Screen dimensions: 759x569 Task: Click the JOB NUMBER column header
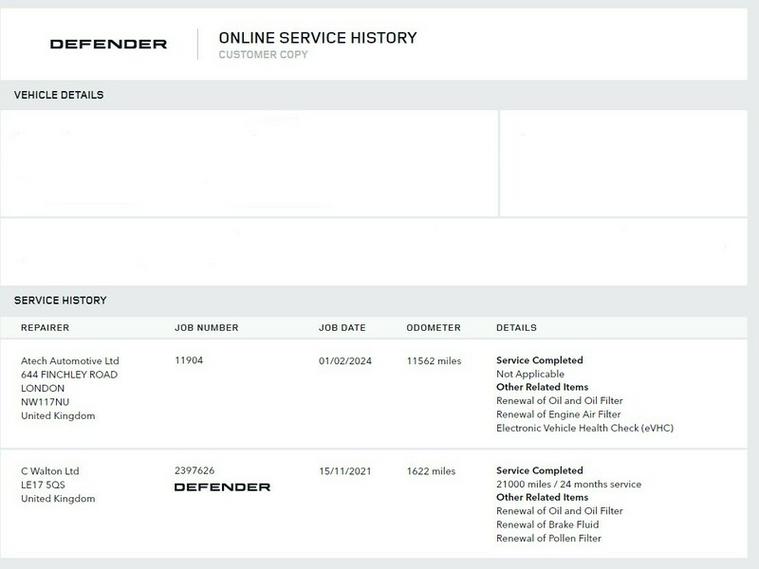coord(207,328)
